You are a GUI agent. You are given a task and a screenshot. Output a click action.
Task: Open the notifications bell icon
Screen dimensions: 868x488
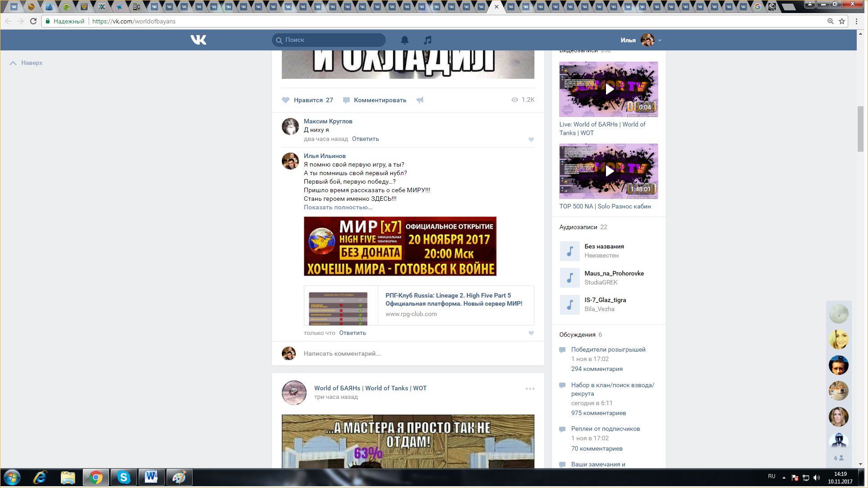pyautogui.click(x=405, y=40)
